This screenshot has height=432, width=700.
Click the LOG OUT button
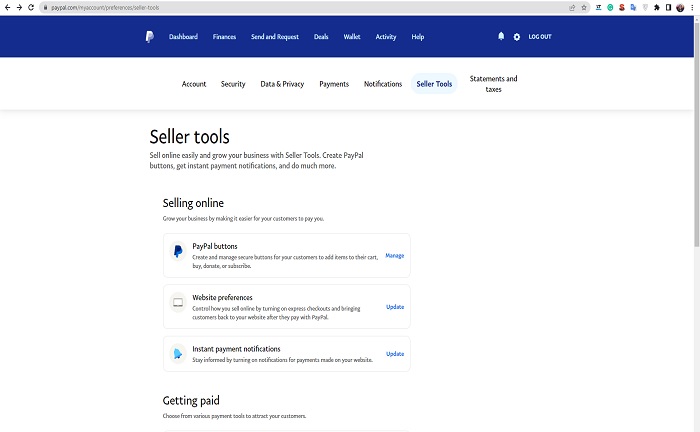pyautogui.click(x=540, y=37)
